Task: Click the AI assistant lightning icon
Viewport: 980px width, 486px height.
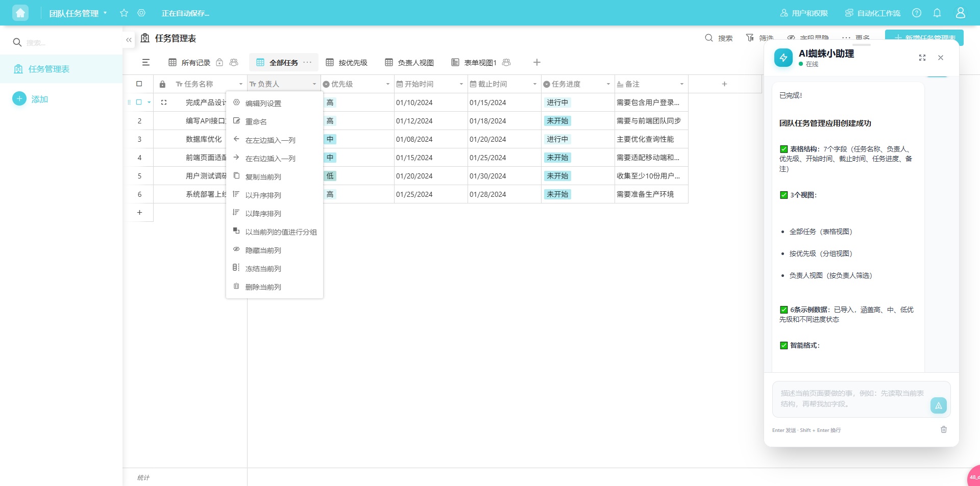Action: coord(783,57)
